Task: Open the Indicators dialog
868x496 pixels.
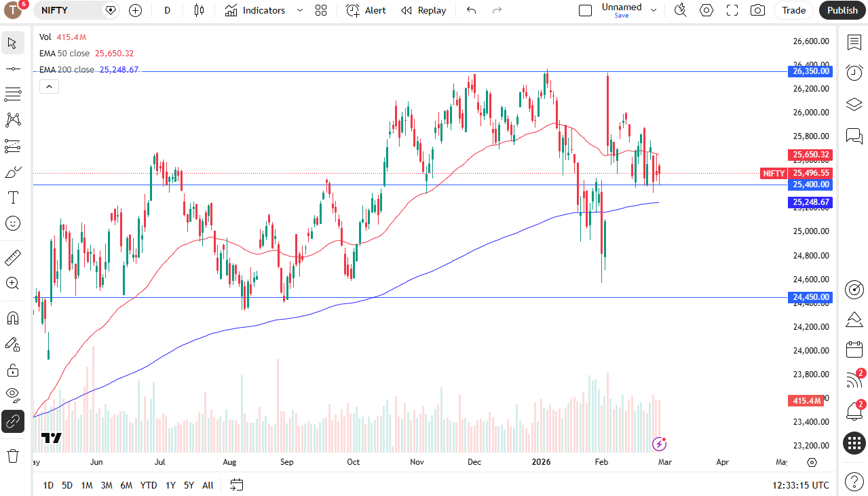Action: click(255, 10)
